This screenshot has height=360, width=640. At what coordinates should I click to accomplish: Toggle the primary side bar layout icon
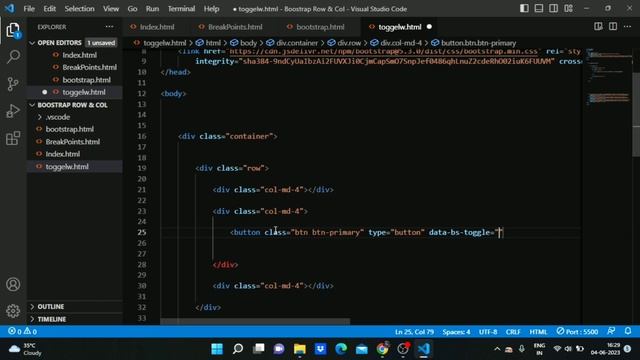coord(524,9)
